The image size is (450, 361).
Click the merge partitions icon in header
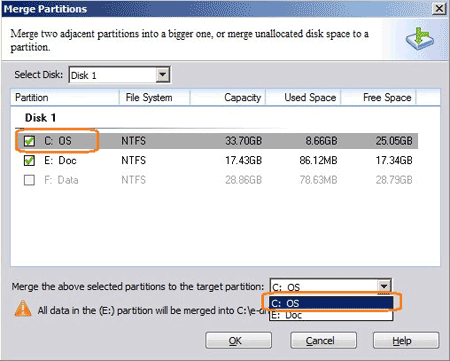tap(420, 39)
